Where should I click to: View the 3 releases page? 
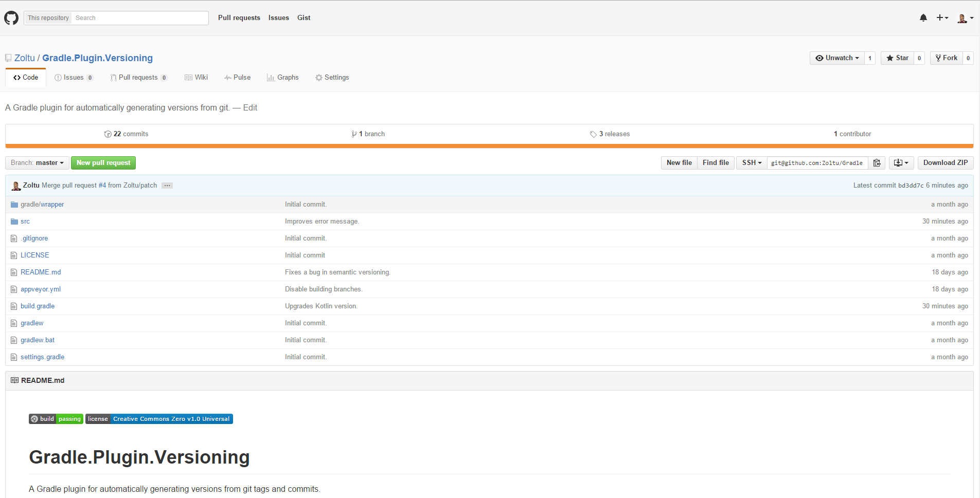pos(610,134)
